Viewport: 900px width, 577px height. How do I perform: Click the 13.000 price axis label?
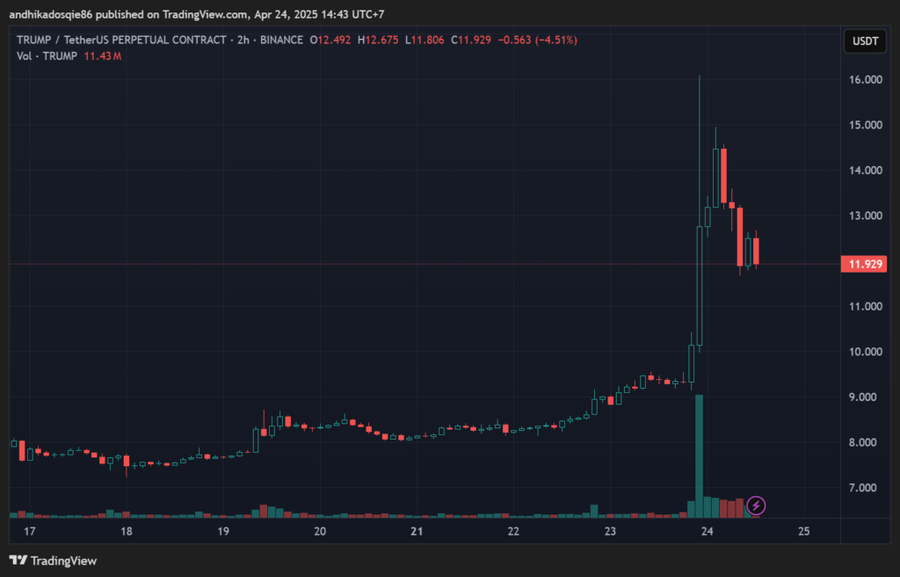click(866, 216)
